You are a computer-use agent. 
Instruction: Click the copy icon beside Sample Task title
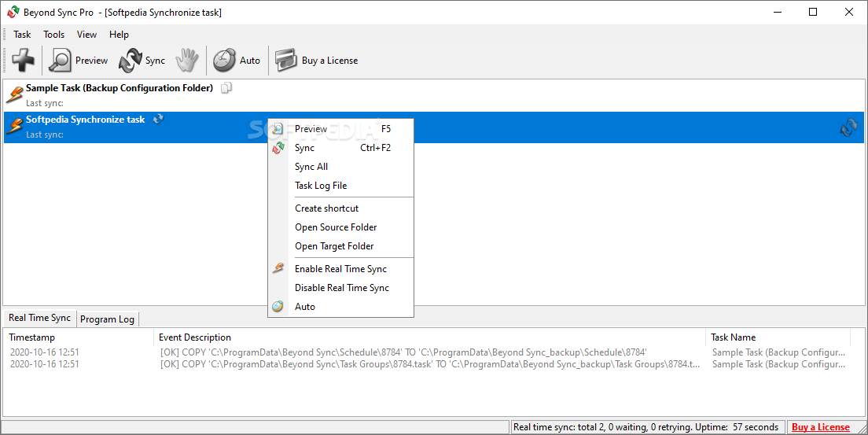[x=226, y=87]
